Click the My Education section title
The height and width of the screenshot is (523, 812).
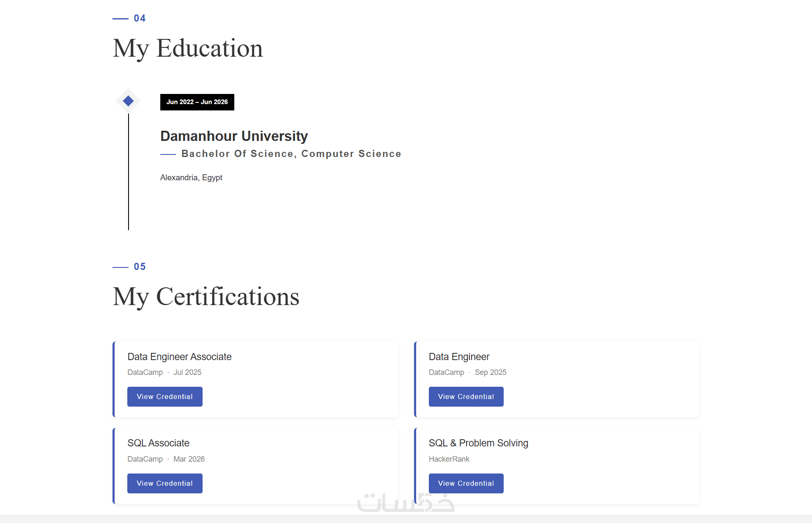[188, 48]
